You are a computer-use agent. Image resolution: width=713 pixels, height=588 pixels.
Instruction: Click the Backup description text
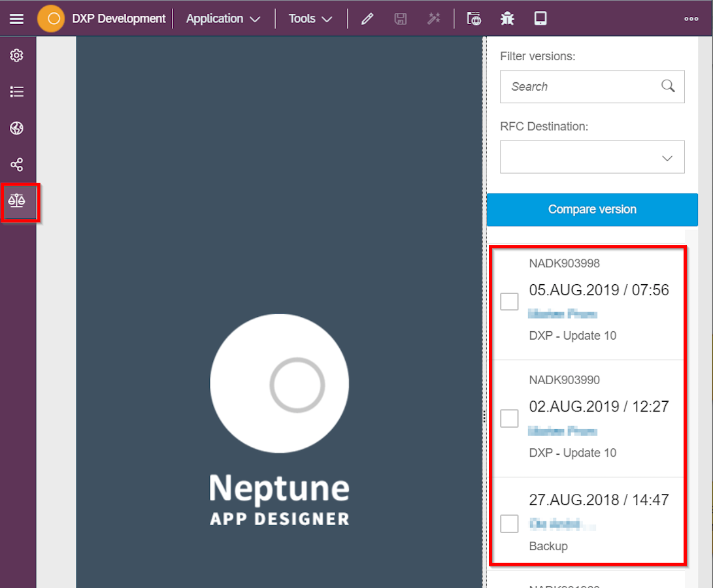(548, 546)
